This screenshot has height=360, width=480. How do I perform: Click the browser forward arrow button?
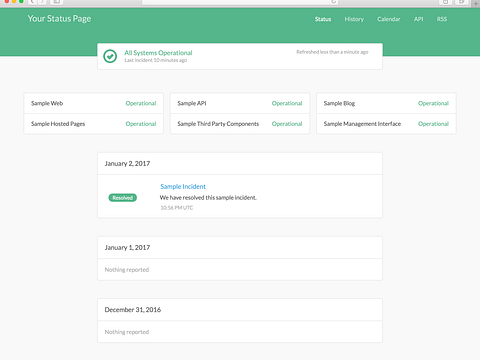click(x=42, y=2)
